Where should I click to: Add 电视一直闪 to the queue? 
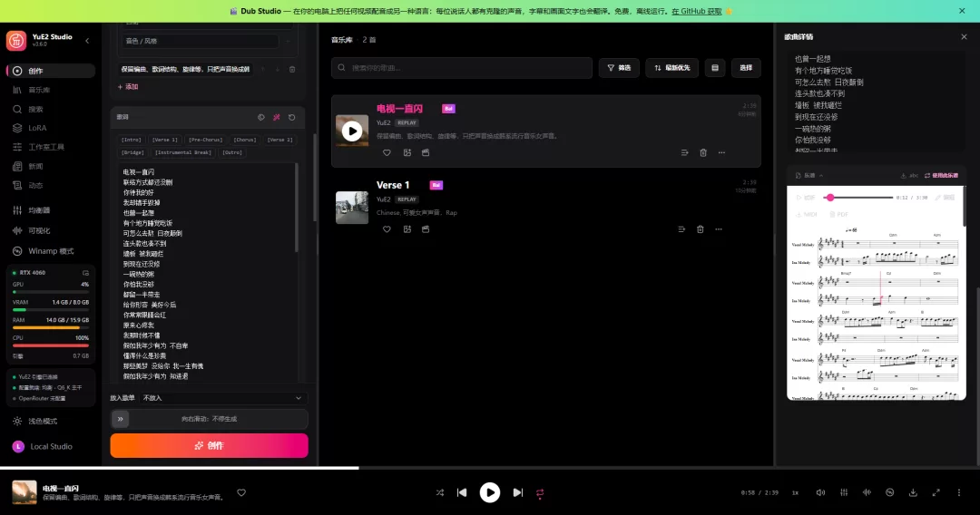[684, 152]
